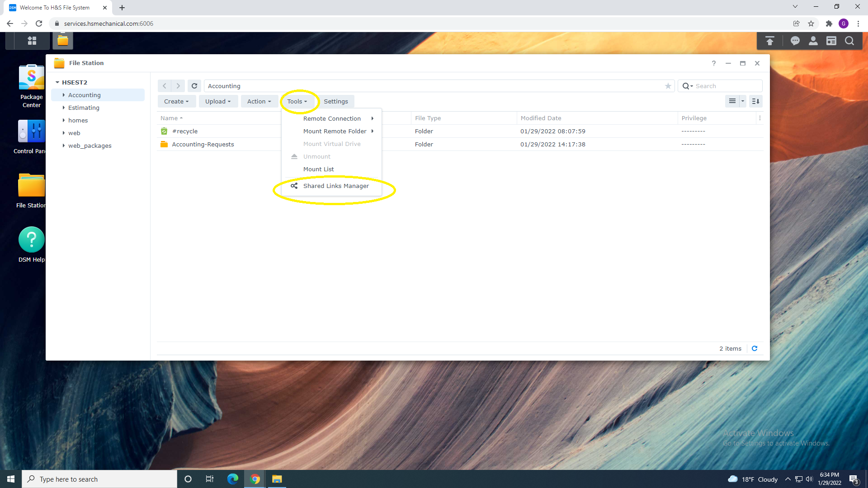The image size is (868, 488).
Task: Click DSM desktop search magnifier icon
Action: tap(849, 41)
